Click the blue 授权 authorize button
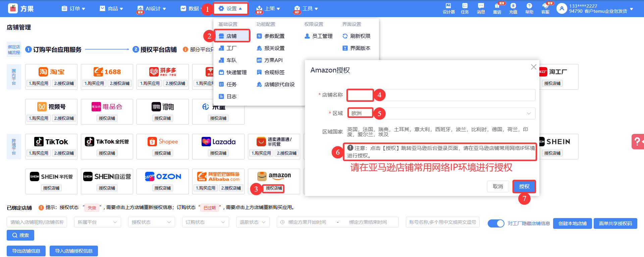The width and height of the screenshot is (644, 257). [524, 187]
